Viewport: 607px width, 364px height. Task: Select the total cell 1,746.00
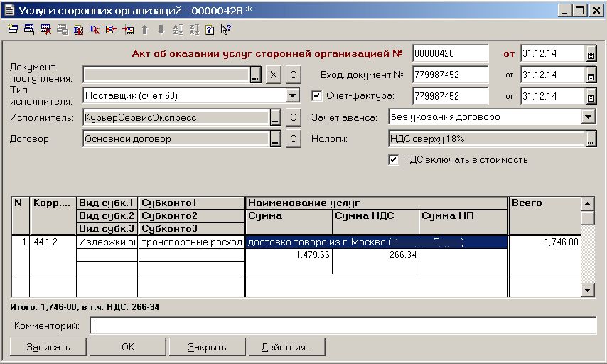click(544, 255)
